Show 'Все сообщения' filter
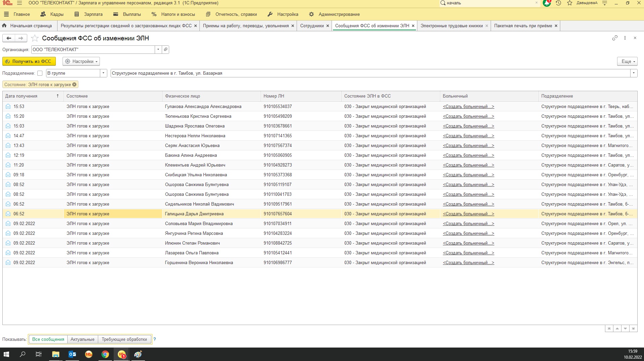 pos(48,339)
